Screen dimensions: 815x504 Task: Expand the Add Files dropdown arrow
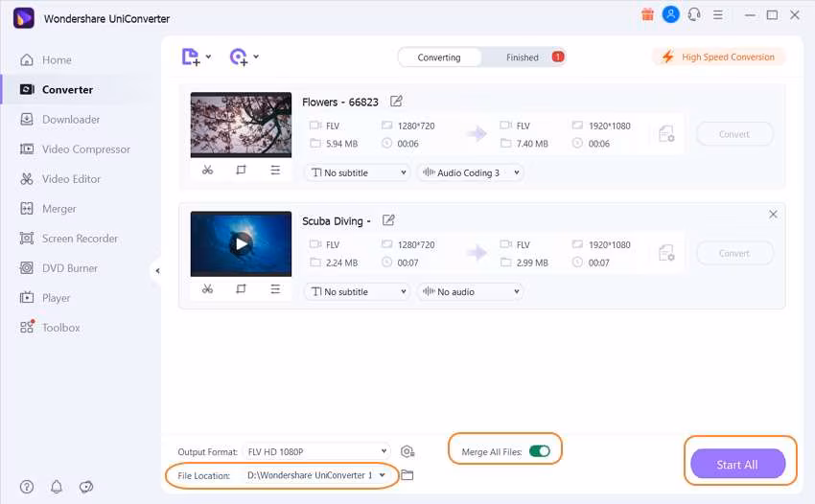tap(208, 57)
